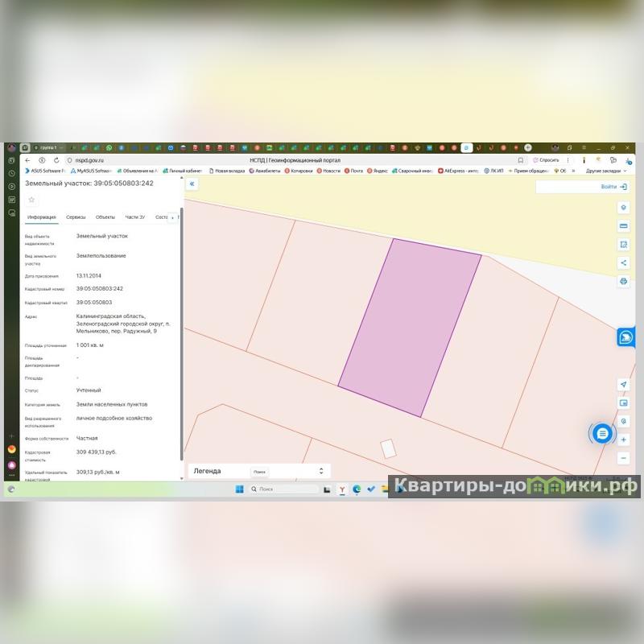Print the map with printer icon
Image resolution: width=644 pixels, height=644 pixels.
623,281
